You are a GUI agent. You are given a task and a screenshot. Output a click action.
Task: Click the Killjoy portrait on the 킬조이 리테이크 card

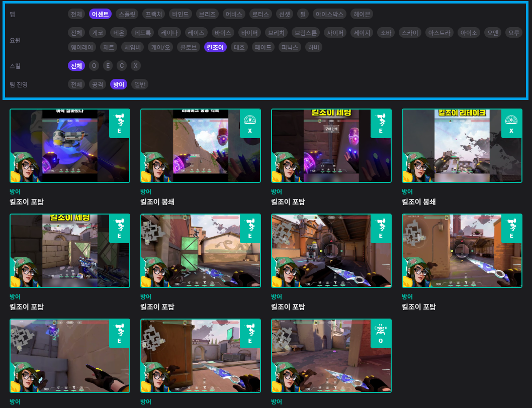(x=417, y=167)
